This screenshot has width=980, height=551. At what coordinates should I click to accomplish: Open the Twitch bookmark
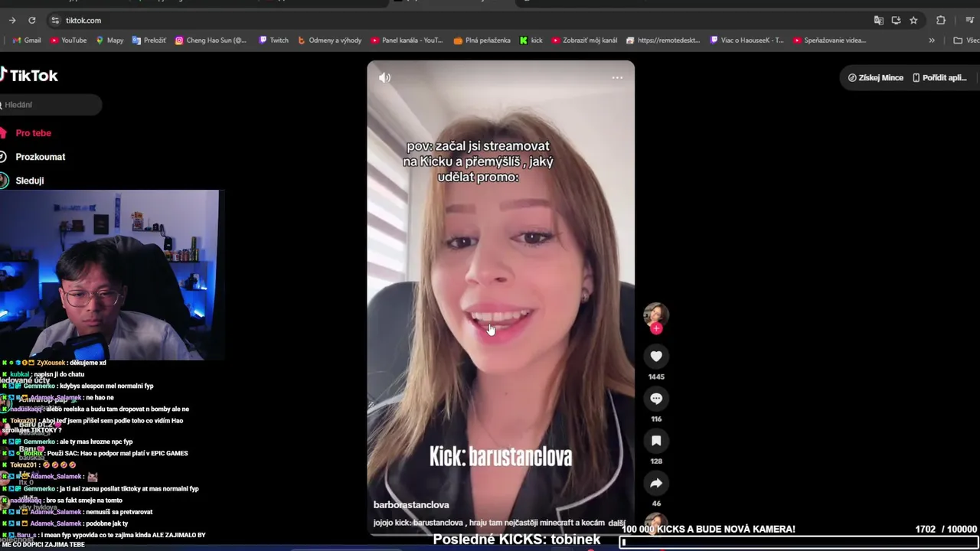tap(274, 41)
